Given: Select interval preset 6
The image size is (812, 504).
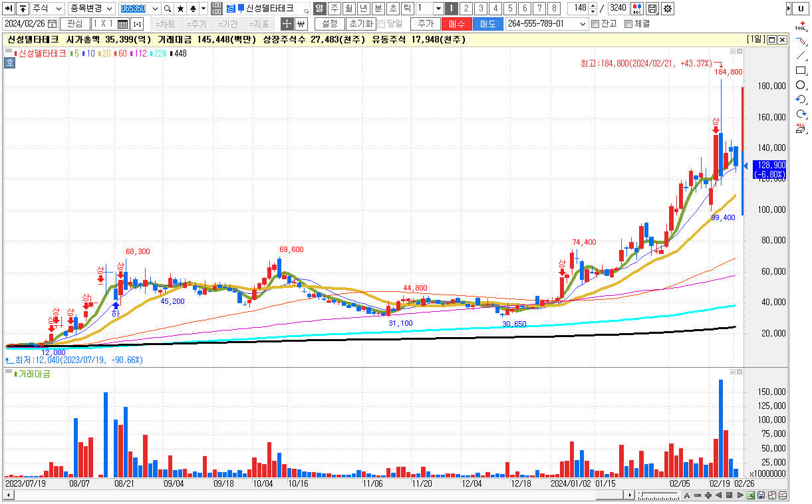Looking at the screenshot, I should [524, 9].
